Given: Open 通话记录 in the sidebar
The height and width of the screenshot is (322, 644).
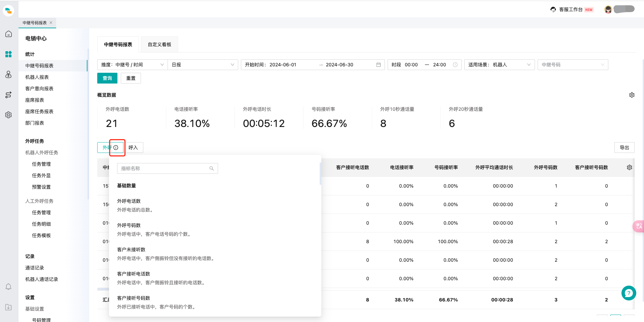Looking at the screenshot, I should (35, 268).
